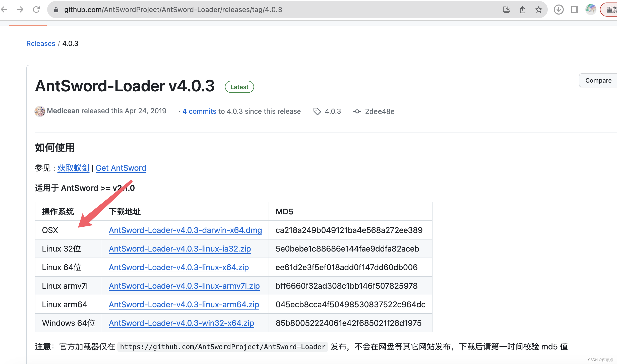617x364 pixels.
Task: Click MD5 value 85b80052224061e42f685021f28d1975
Action: pos(348,323)
